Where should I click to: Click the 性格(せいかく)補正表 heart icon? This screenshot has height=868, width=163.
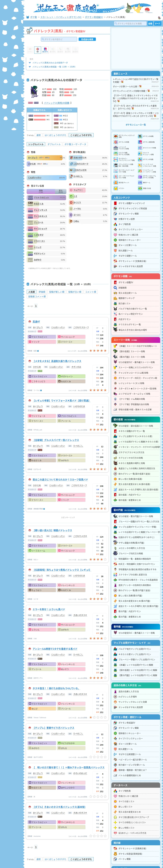pyautogui.click(x=115, y=235)
